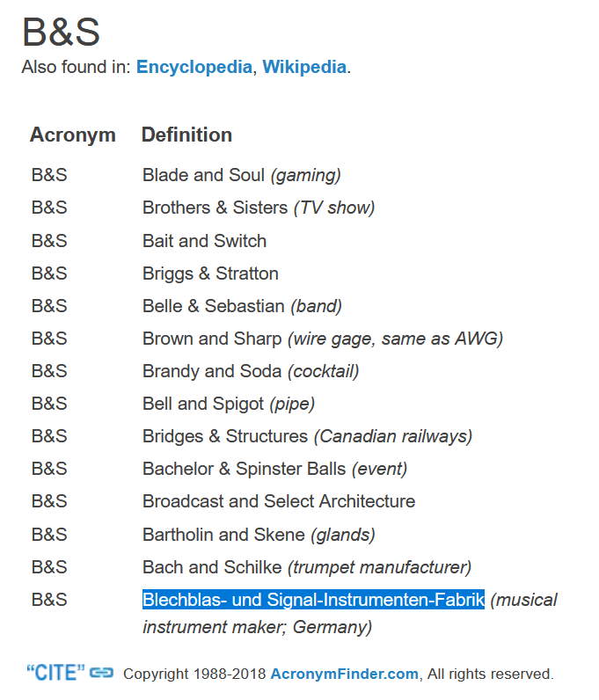The image size is (599, 700).
Task: Click the chain link icon beside CITE
Action: [x=101, y=673]
